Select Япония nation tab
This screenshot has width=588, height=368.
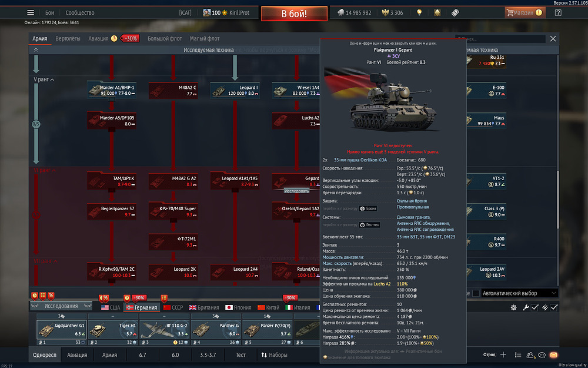239,307
